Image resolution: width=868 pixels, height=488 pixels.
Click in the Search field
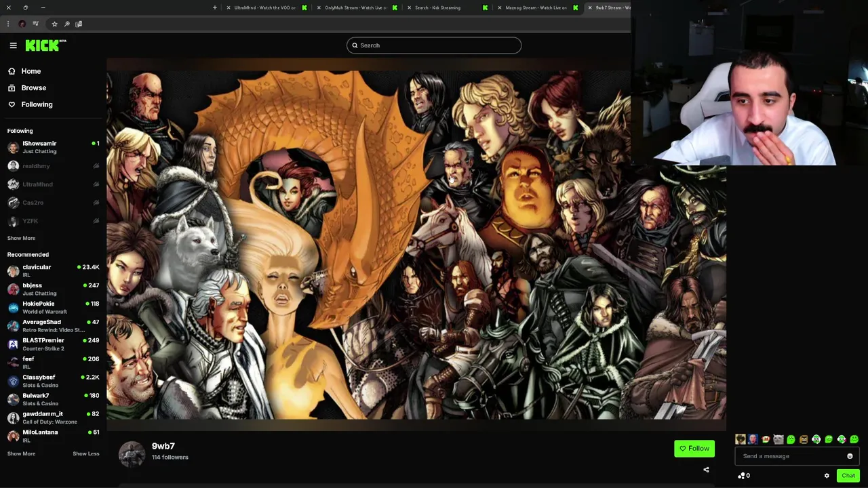point(434,45)
